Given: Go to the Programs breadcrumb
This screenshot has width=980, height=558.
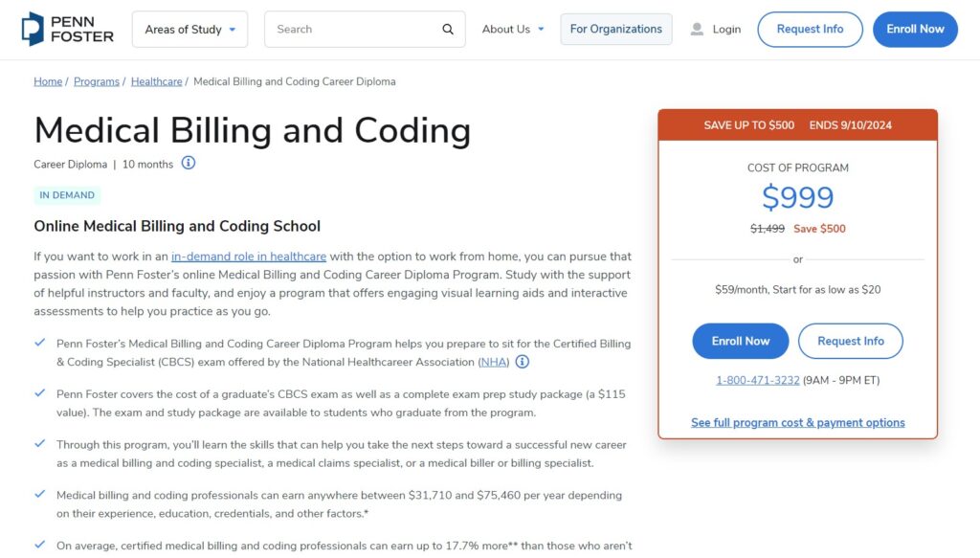Looking at the screenshot, I should click(x=97, y=81).
